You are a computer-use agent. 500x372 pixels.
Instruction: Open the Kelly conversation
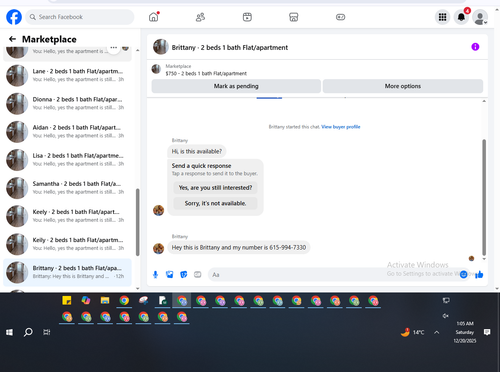tap(67, 244)
